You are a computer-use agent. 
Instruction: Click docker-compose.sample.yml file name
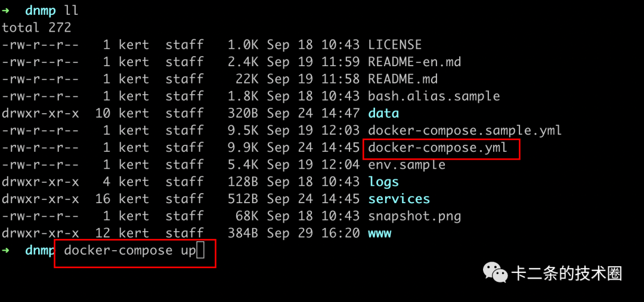(465, 130)
